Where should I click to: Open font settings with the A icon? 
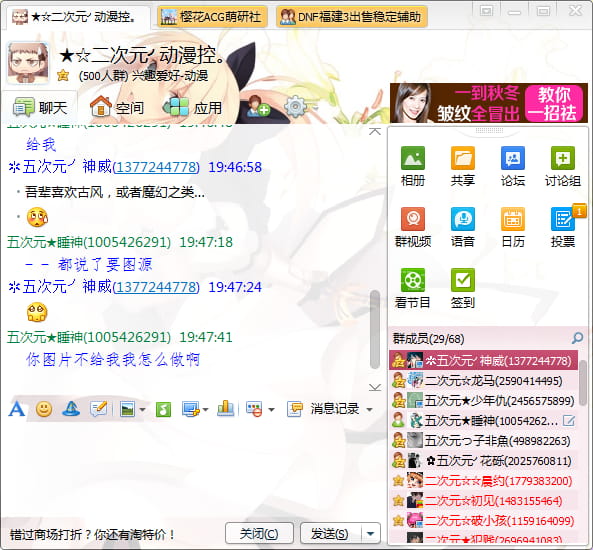coord(17,409)
